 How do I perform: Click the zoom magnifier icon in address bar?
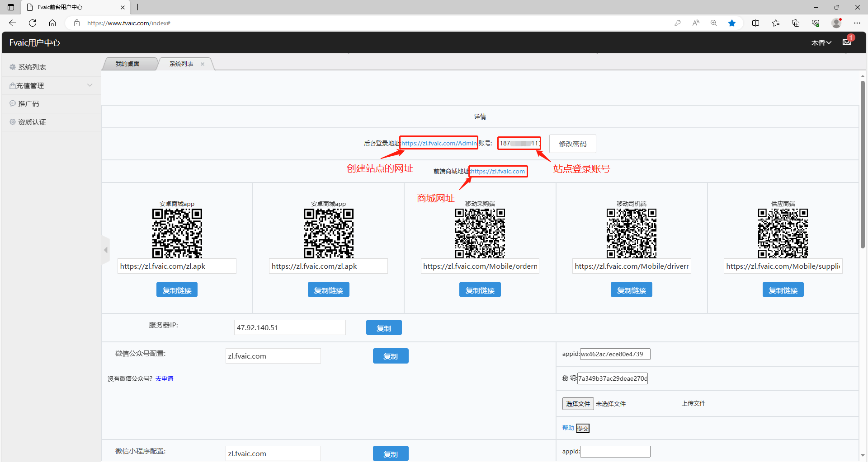pos(714,23)
